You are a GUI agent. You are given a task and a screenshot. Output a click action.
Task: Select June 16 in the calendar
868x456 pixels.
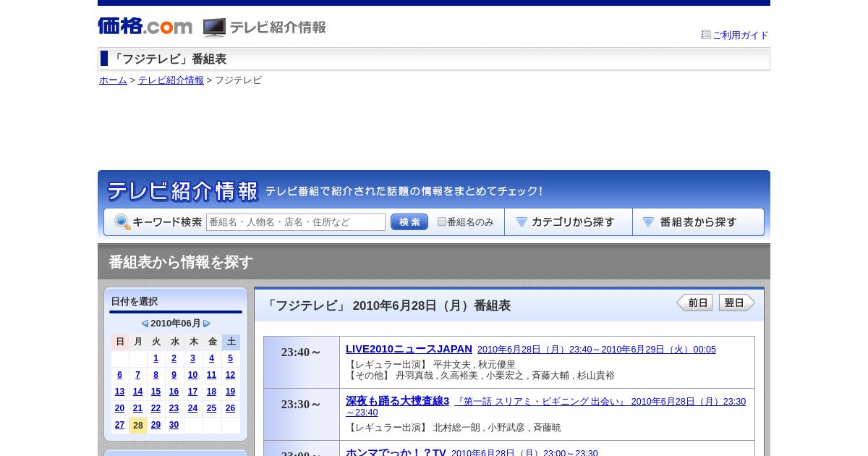pos(174,392)
